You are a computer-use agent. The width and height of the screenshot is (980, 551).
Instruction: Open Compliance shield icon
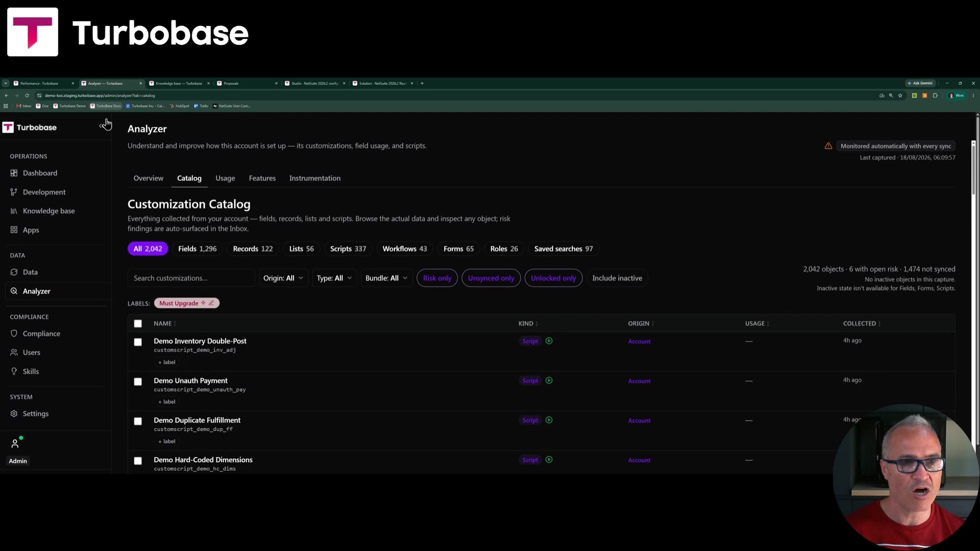pyautogui.click(x=14, y=333)
